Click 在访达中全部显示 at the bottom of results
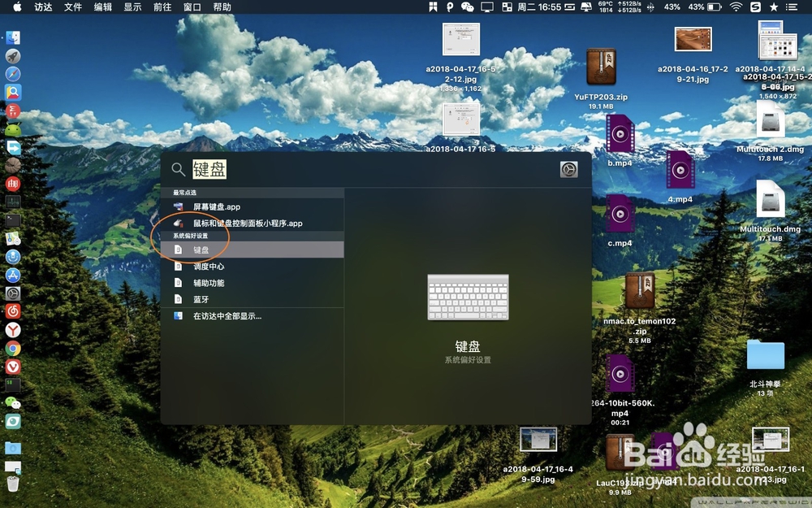The height and width of the screenshot is (508, 812). [x=231, y=316]
